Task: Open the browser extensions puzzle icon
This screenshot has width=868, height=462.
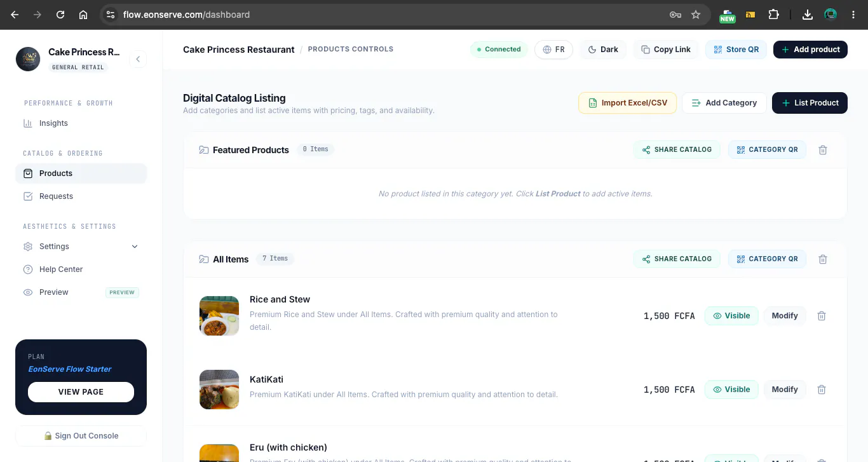Action: [773, 14]
